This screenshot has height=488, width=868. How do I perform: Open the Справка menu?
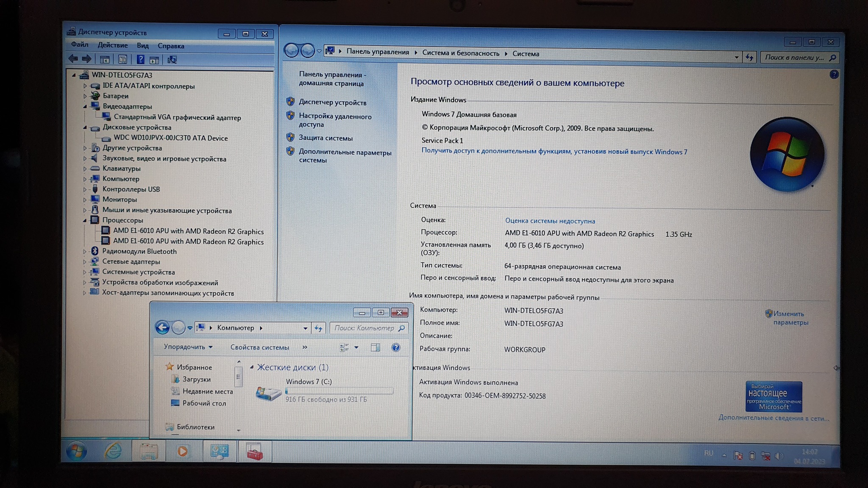[170, 46]
